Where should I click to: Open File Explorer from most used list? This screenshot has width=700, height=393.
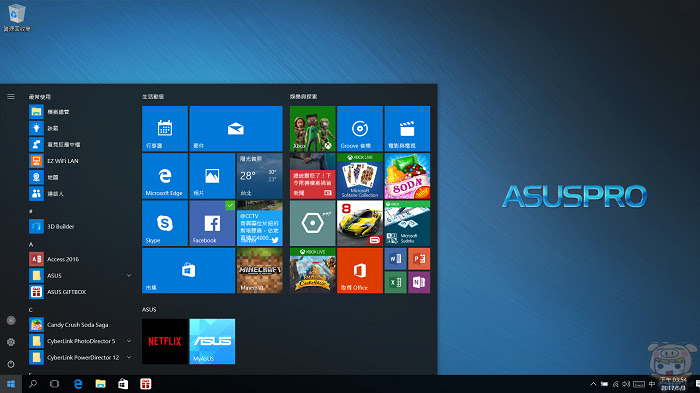[80, 112]
